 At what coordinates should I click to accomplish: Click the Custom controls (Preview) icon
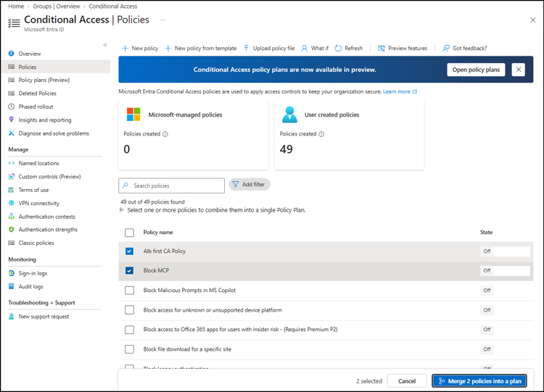click(11, 176)
